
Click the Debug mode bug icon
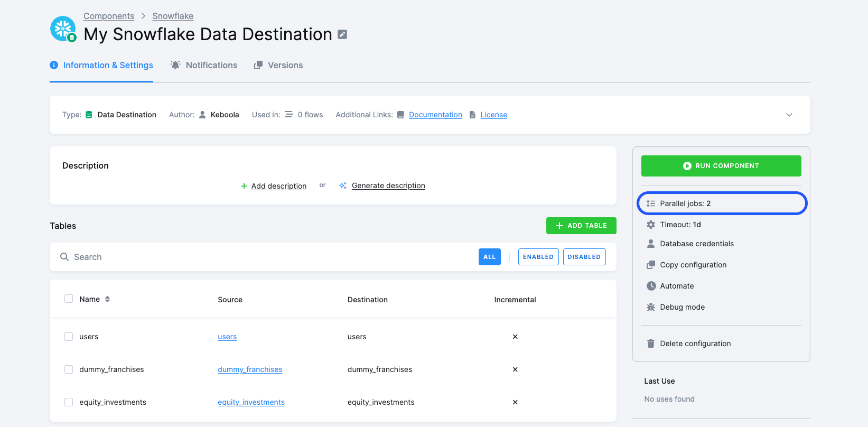(651, 307)
